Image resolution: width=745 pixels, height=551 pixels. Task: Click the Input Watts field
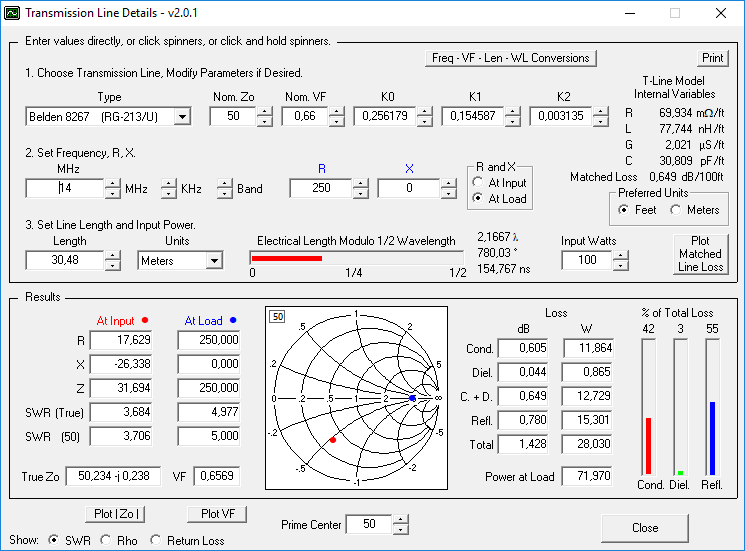coord(587,260)
